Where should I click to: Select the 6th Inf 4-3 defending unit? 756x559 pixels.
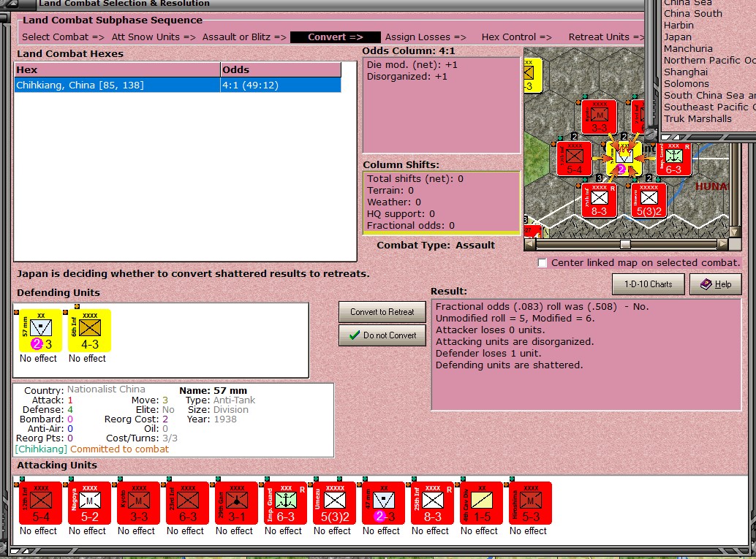coord(90,330)
